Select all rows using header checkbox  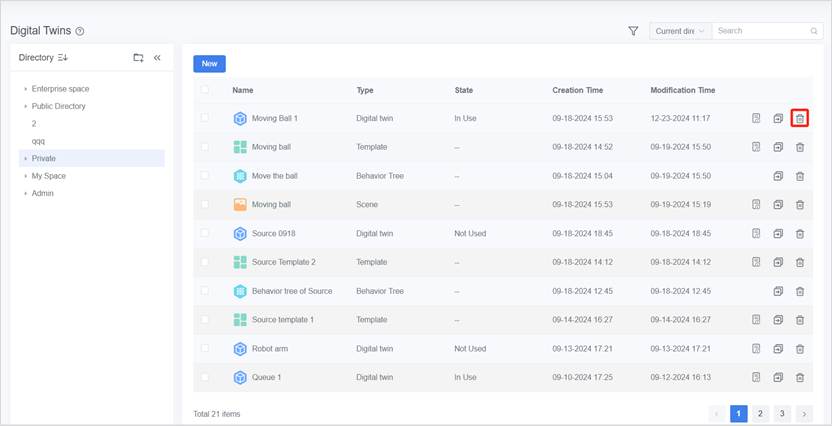205,90
